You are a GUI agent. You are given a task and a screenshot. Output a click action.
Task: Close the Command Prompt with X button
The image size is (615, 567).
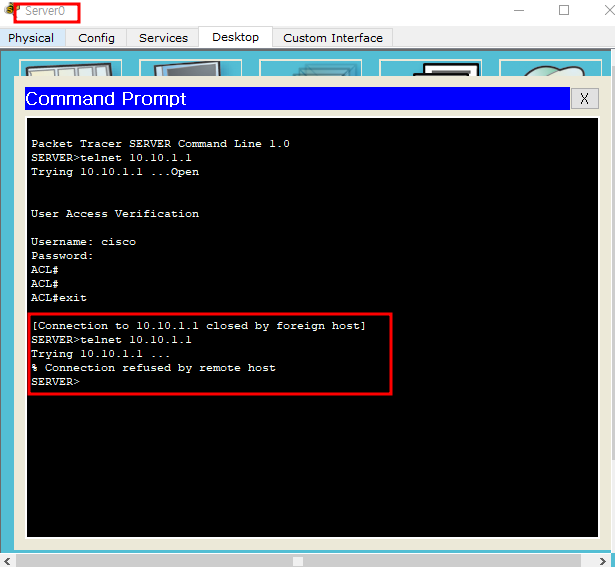pyautogui.click(x=584, y=98)
